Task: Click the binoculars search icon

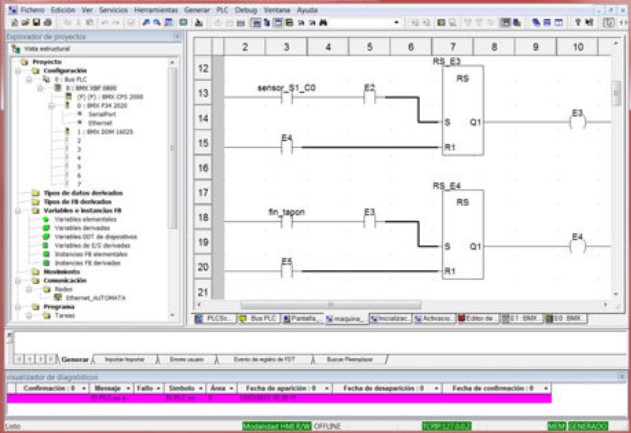Action: 323,23
